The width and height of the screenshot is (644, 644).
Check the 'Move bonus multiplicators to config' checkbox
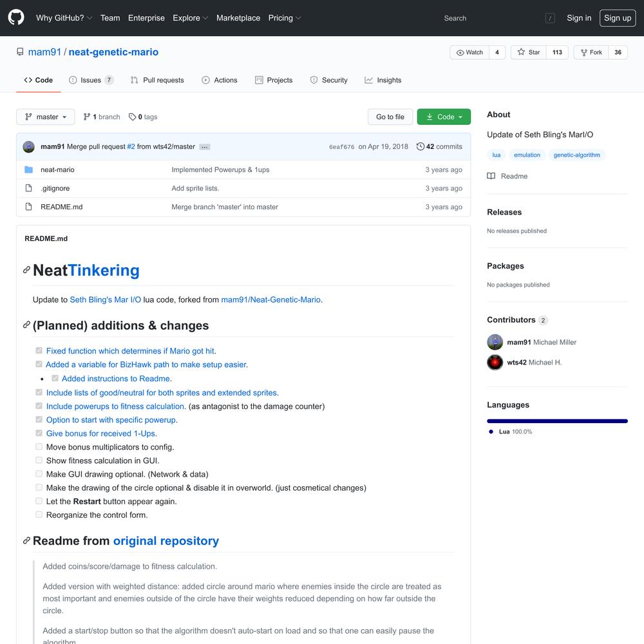click(x=39, y=446)
